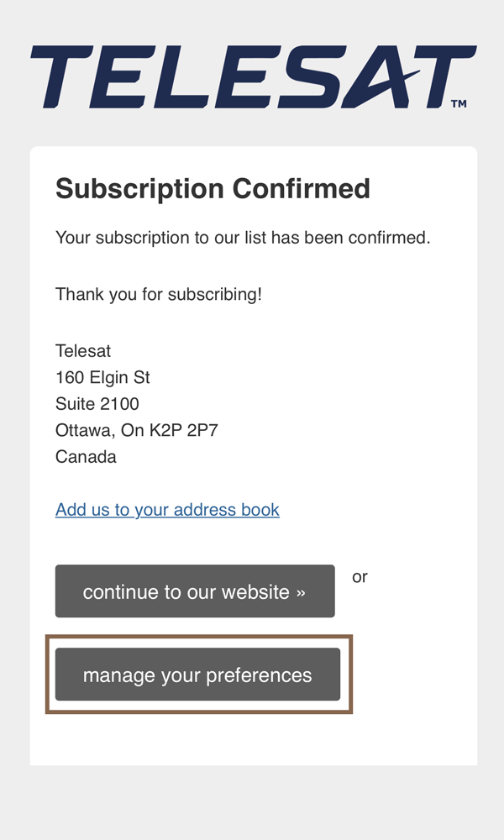Click the 'Thank you for subscribing!' text
Image resolution: width=504 pixels, height=840 pixels.
coord(159,294)
